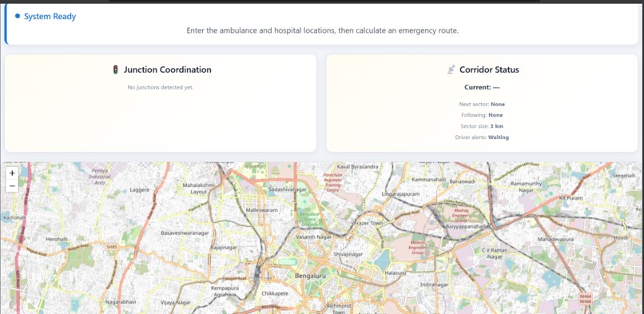Image resolution: width=644 pixels, height=314 pixels.
Task: Click the Kaval Byrasandra label on map
Action: click(x=357, y=167)
